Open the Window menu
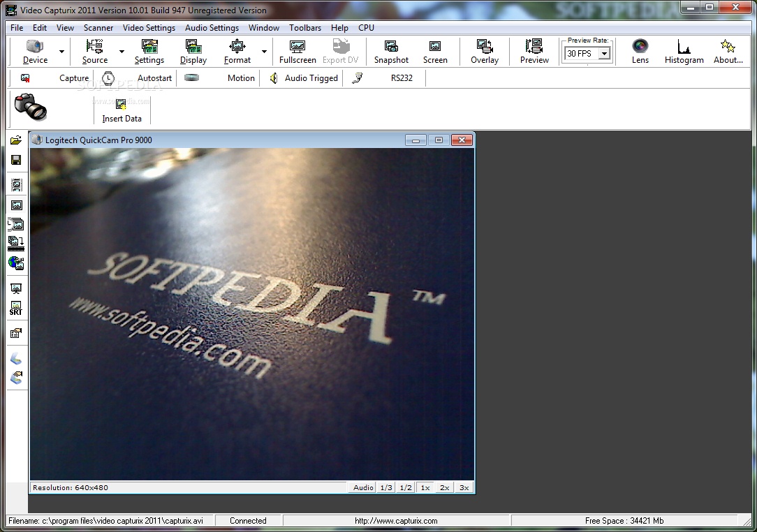 coord(263,27)
